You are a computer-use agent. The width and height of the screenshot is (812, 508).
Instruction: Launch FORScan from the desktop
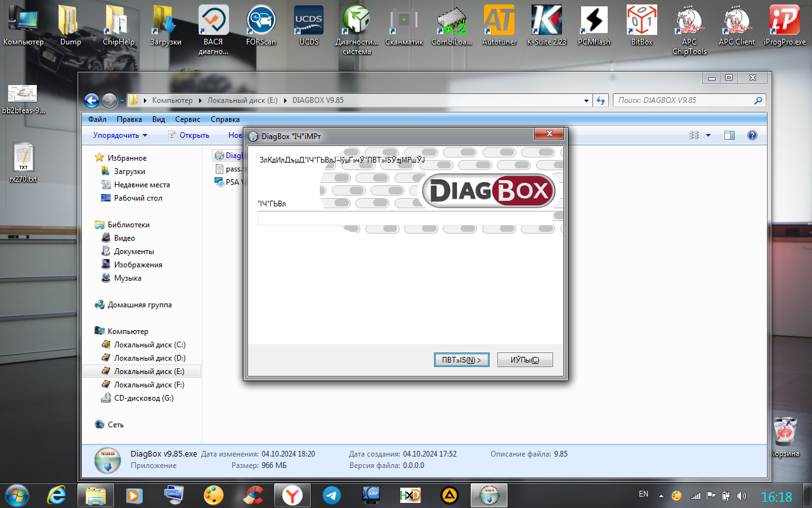[261, 25]
